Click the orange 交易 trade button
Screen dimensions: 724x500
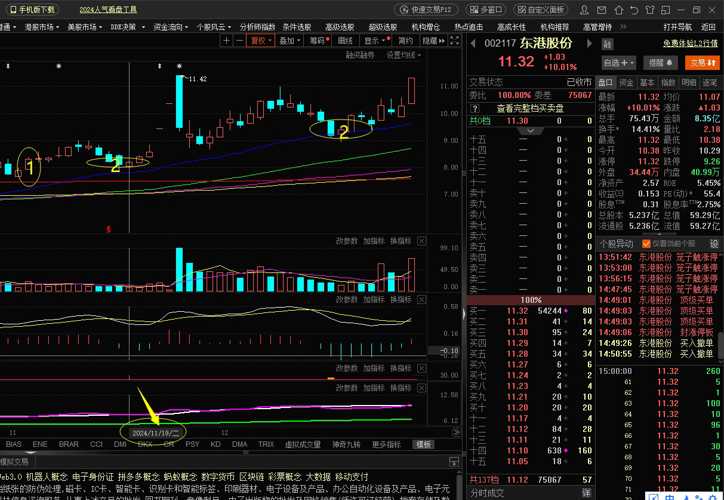703,62
